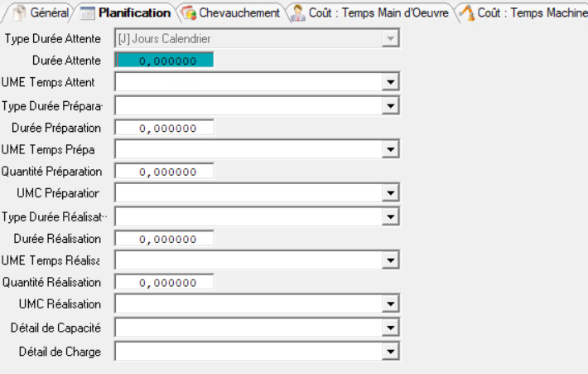The image size is (588, 374).
Task: Click the Chevauchement tab icon
Action: click(188, 13)
